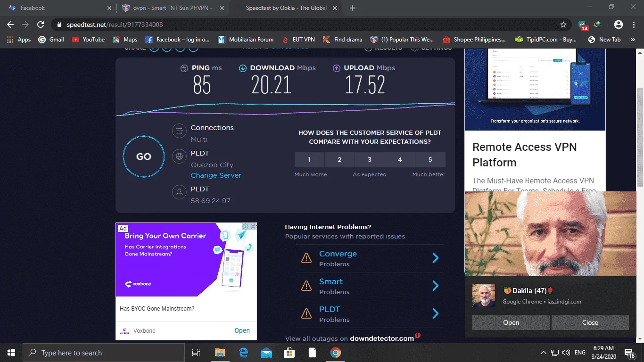Close the Voxbone ad with X icon
The image size is (644, 362).
tap(253, 227)
